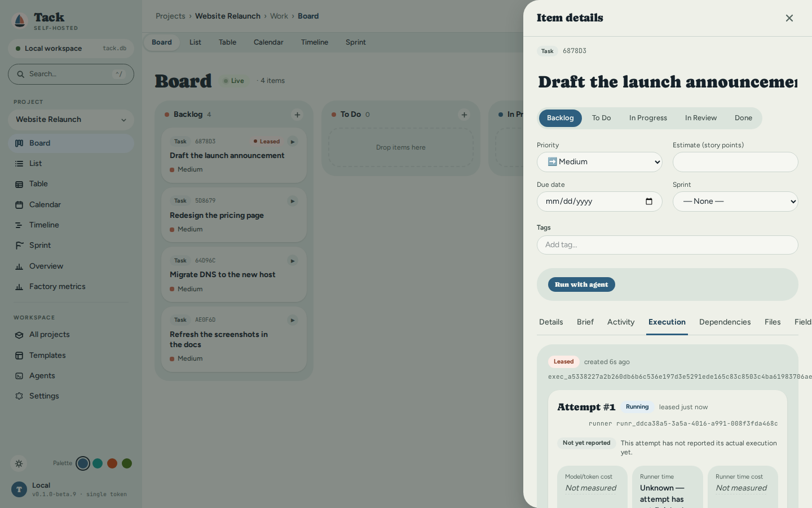Switch to Calendar in top view tabs
This screenshot has height=508, width=812.
coord(268,42)
